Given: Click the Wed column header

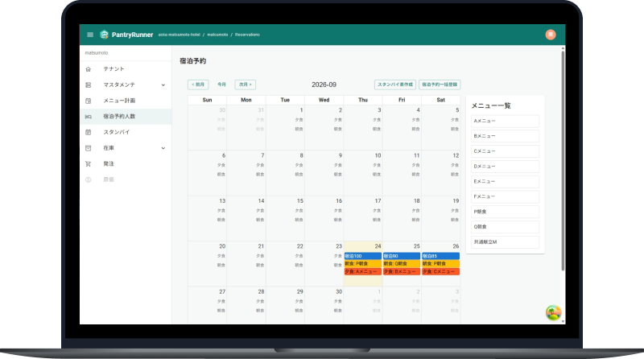Looking at the screenshot, I should tap(324, 100).
